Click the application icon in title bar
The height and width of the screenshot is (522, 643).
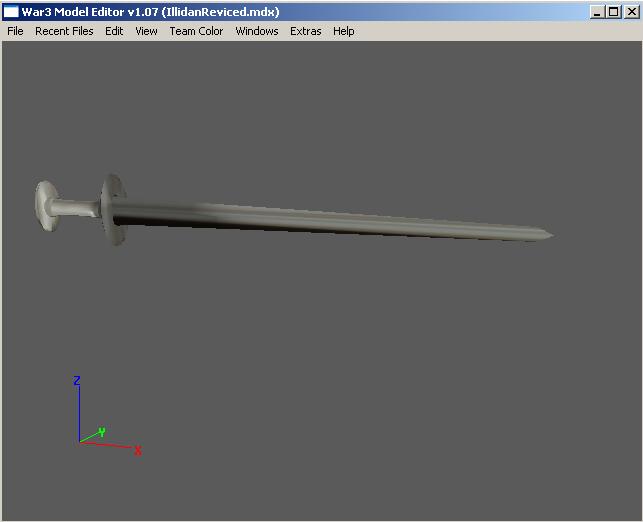click(x=11, y=12)
